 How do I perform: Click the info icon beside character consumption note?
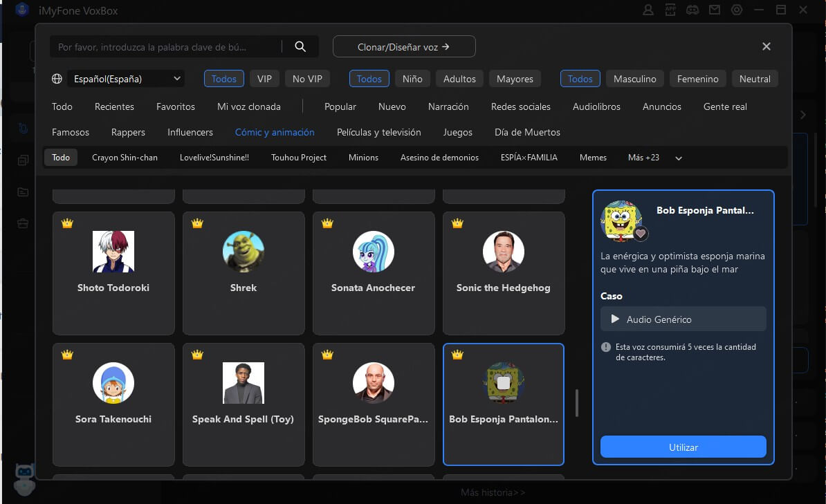click(x=606, y=347)
